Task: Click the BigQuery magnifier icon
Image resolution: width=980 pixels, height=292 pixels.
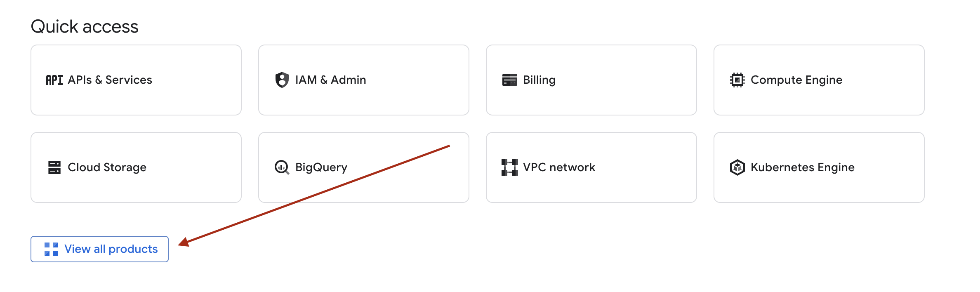Action: click(x=282, y=167)
